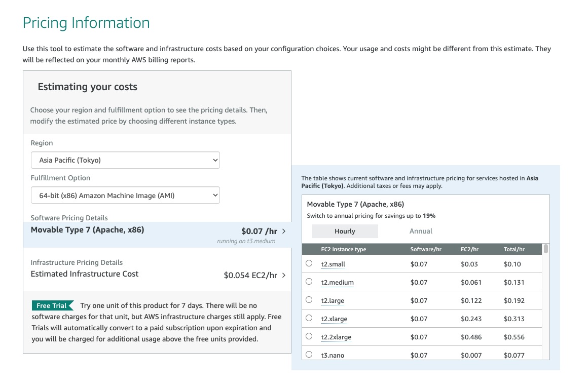
Task: Expand Estimated Infrastructure Cost chevron
Action: [x=283, y=276]
